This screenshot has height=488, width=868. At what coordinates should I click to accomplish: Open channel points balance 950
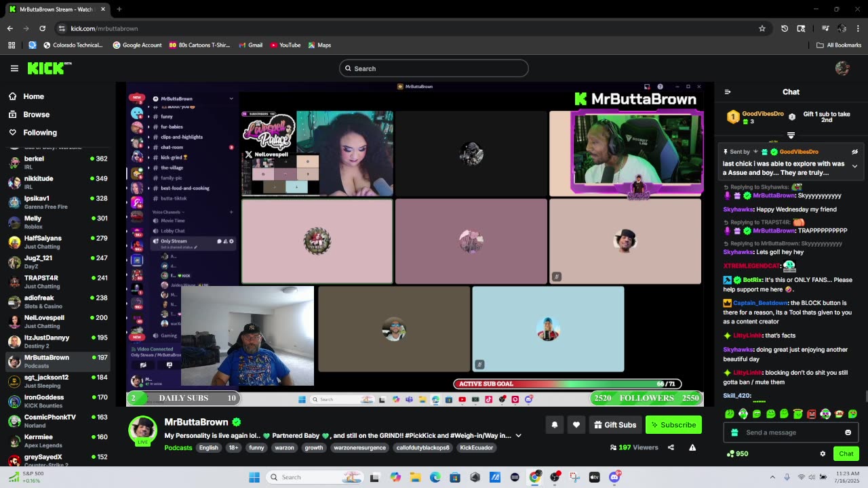pyautogui.click(x=737, y=453)
